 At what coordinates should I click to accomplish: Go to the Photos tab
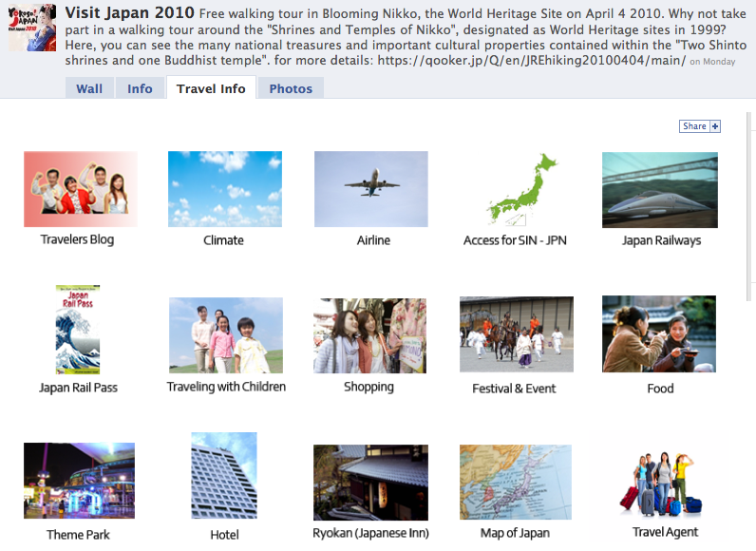[291, 88]
